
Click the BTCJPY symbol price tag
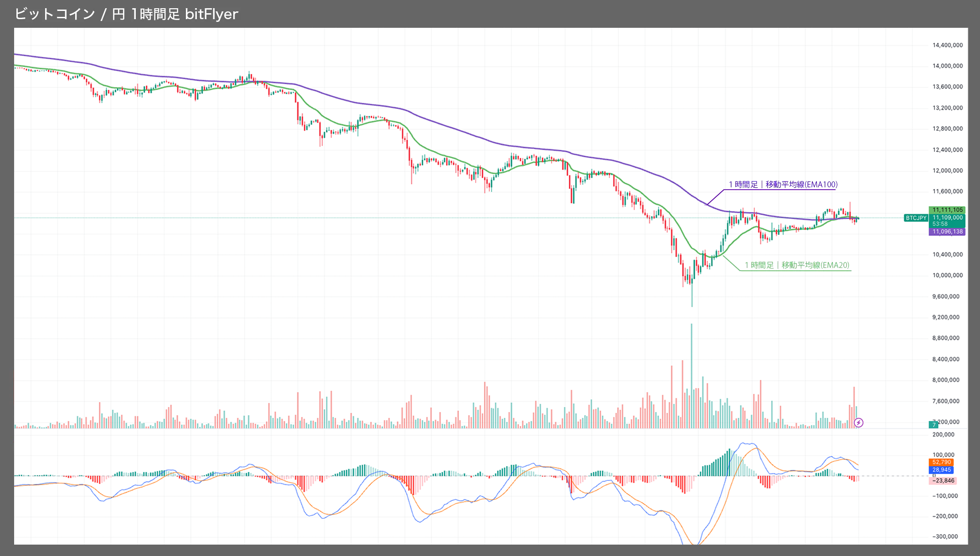[x=916, y=218]
